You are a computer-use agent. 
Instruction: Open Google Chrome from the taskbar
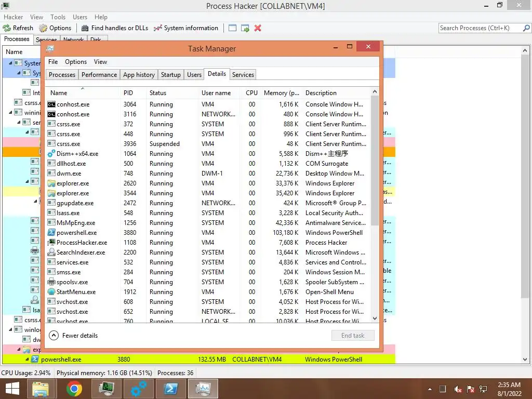coord(74,389)
